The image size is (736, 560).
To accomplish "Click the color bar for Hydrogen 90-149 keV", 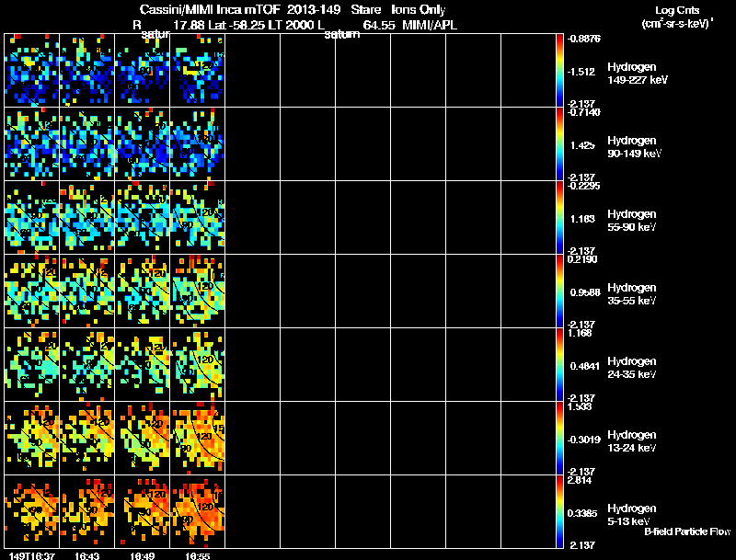I will click(x=559, y=144).
